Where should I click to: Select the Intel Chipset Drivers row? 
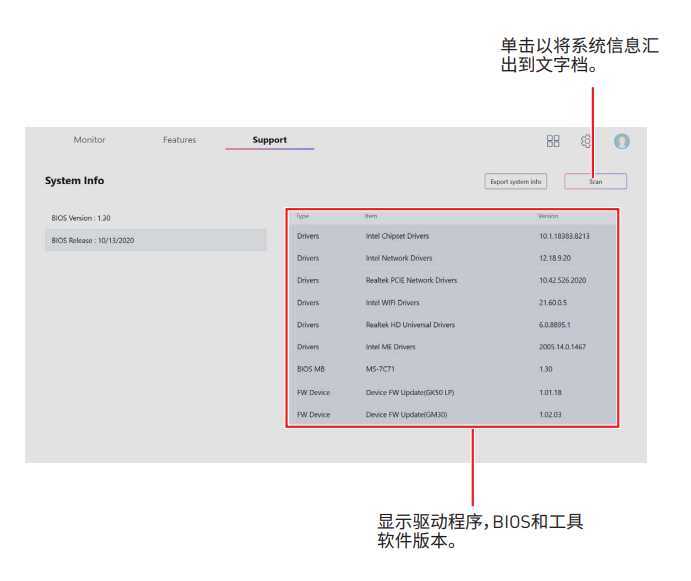point(452,236)
